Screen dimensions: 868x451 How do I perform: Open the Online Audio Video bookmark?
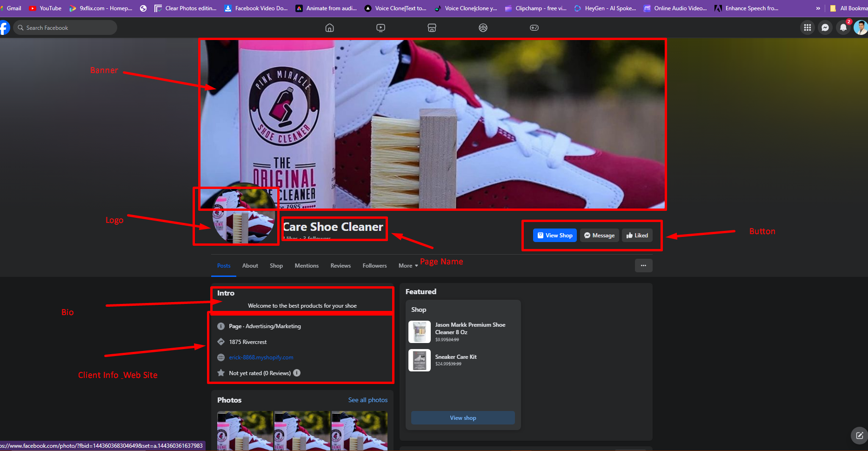675,8
